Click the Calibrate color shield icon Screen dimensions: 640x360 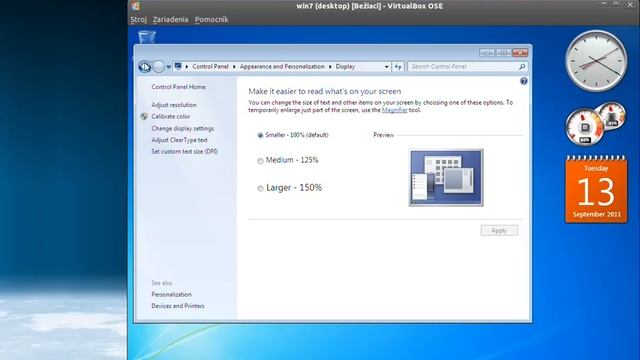tap(144, 116)
